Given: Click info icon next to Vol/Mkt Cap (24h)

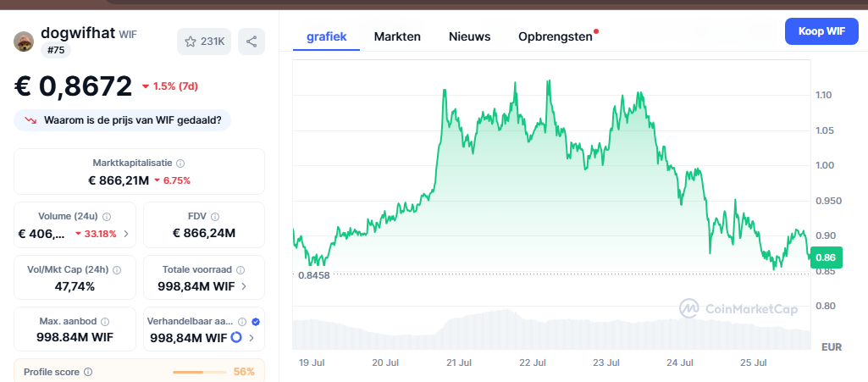Looking at the screenshot, I should [x=117, y=269].
